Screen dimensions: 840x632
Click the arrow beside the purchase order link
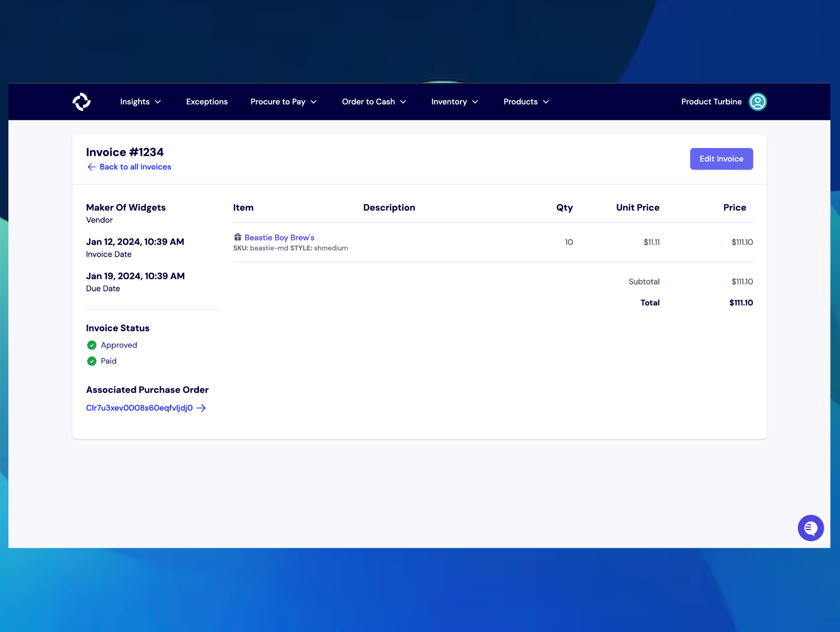click(x=201, y=408)
